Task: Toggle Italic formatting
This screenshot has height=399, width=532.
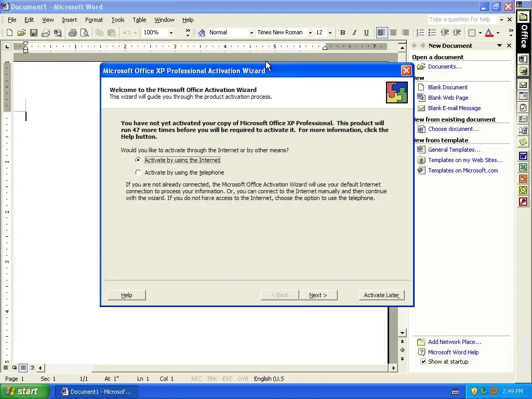Action: click(x=354, y=33)
